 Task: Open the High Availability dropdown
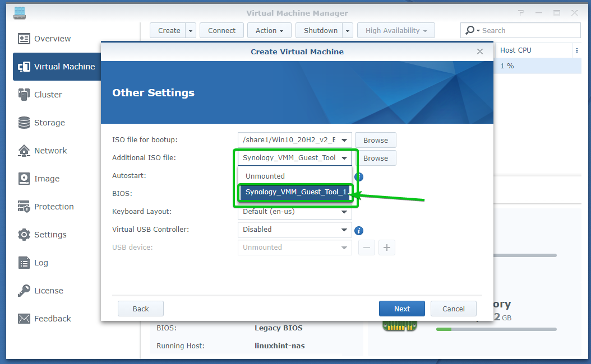(396, 30)
